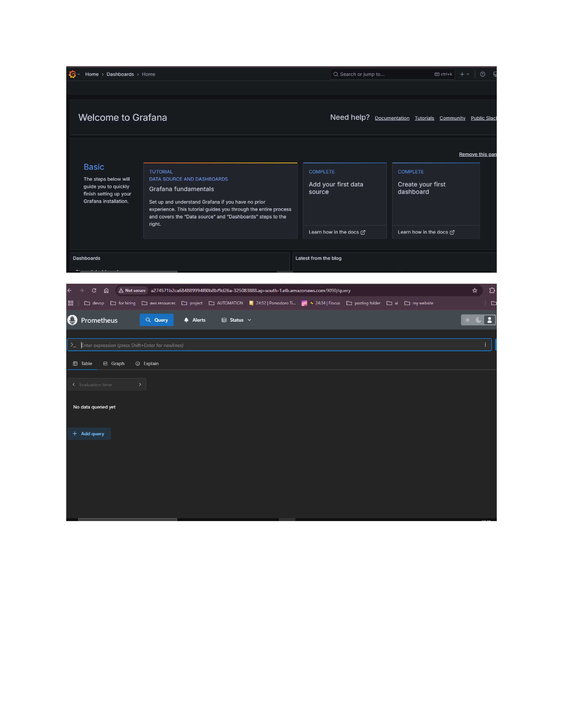The image size is (563, 728).
Task: Bookmark this page with star icon
Action: (x=475, y=290)
